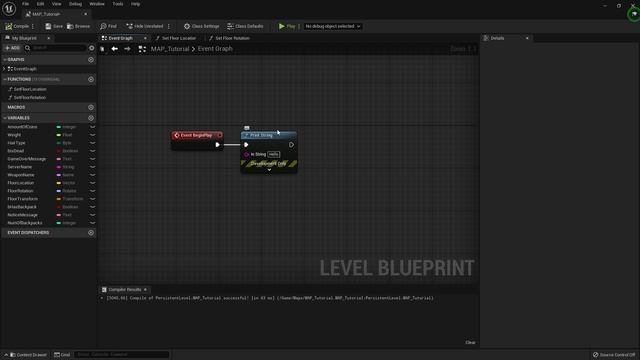Click MAP_Tutorial in the breadcrumb

click(170, 49)
